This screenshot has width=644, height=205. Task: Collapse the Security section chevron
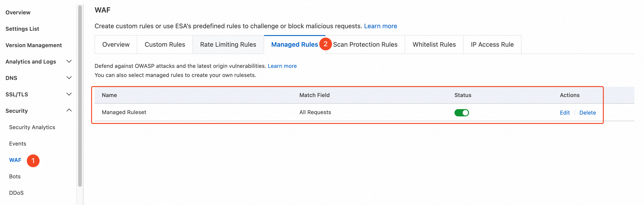click(69, 110)
